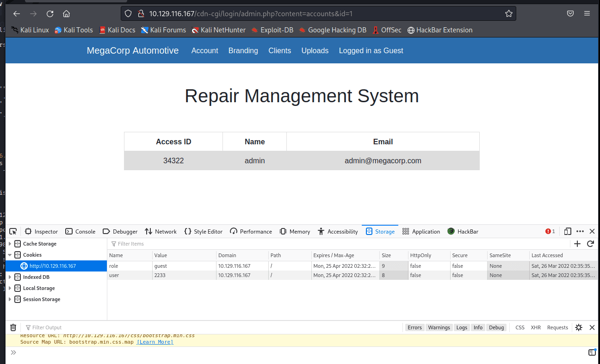This screenshot has width=600, height=364.
Task: Refresh the storage items list
Action: tap(590, 244)
